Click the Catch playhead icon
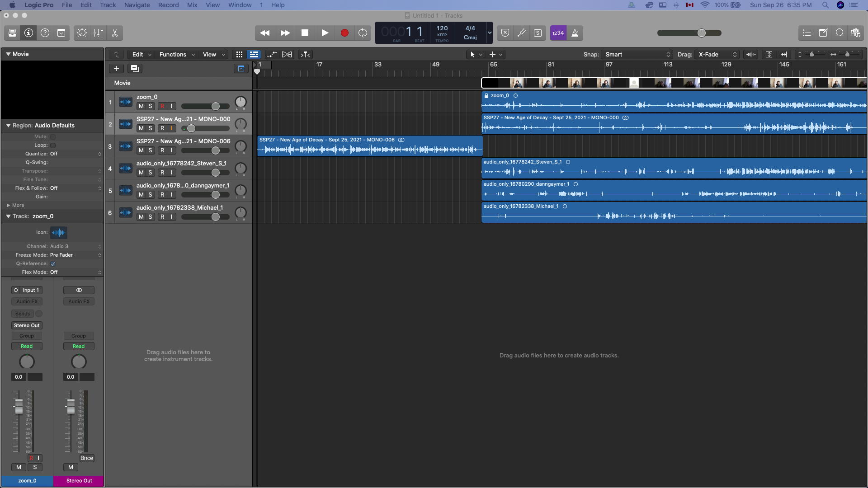 (x=306, y=55)
